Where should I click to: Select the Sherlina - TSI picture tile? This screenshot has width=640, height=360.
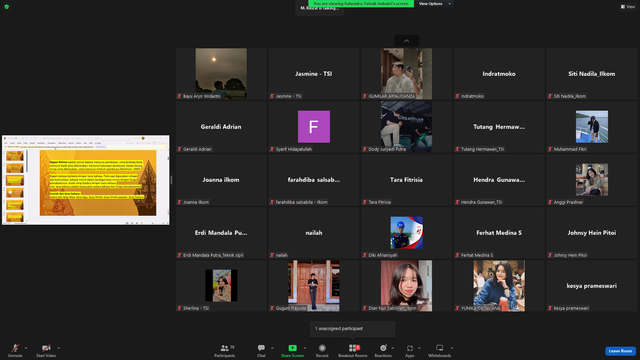click(221, 286)
